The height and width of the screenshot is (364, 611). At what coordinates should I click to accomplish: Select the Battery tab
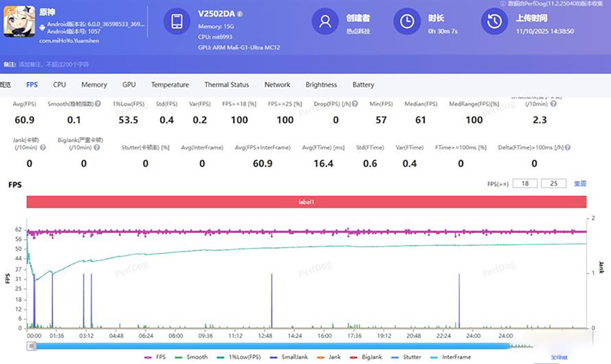[x=363, y=85]
